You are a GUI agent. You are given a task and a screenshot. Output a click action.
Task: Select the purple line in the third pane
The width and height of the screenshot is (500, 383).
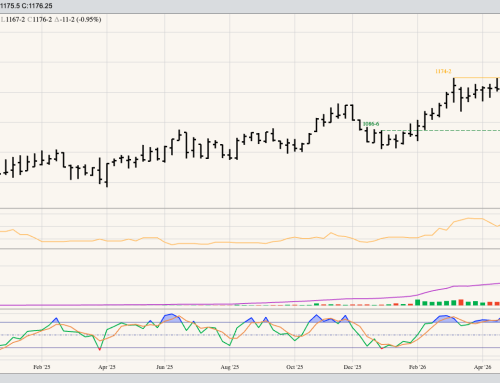click(250, 304)
